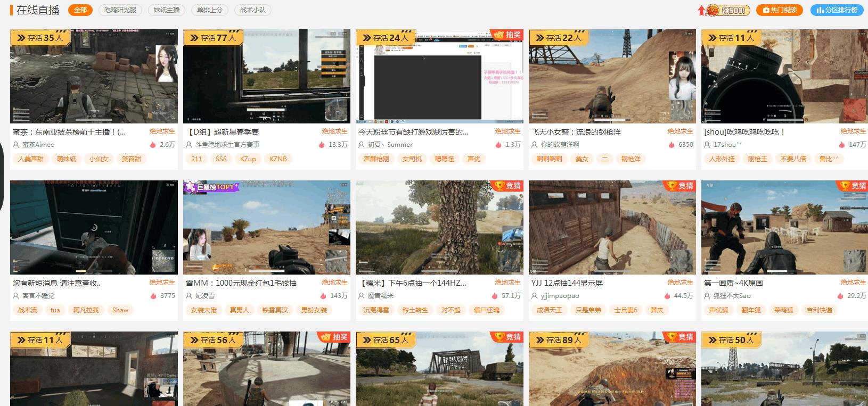
Task: Open 狐狸不太Sao stream thumbnail
Action: pyautogui.click(x=784, y=228)
